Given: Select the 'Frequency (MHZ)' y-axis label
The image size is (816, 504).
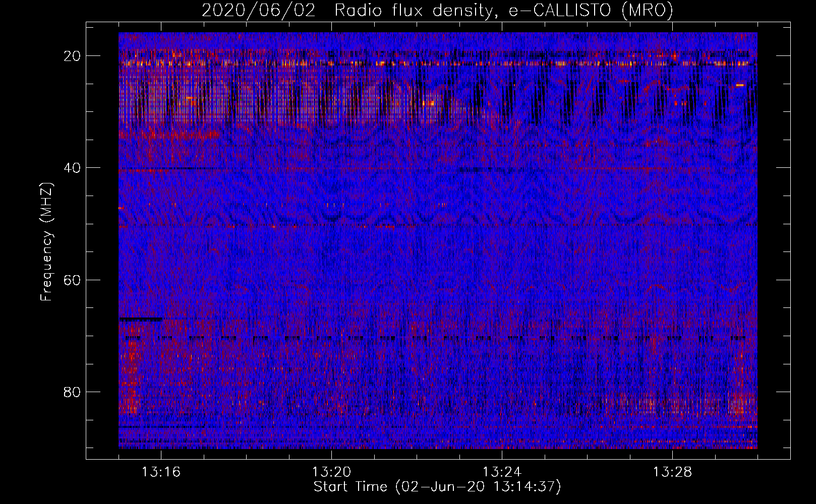Looking at the screenshot, I should coord(46,242).
